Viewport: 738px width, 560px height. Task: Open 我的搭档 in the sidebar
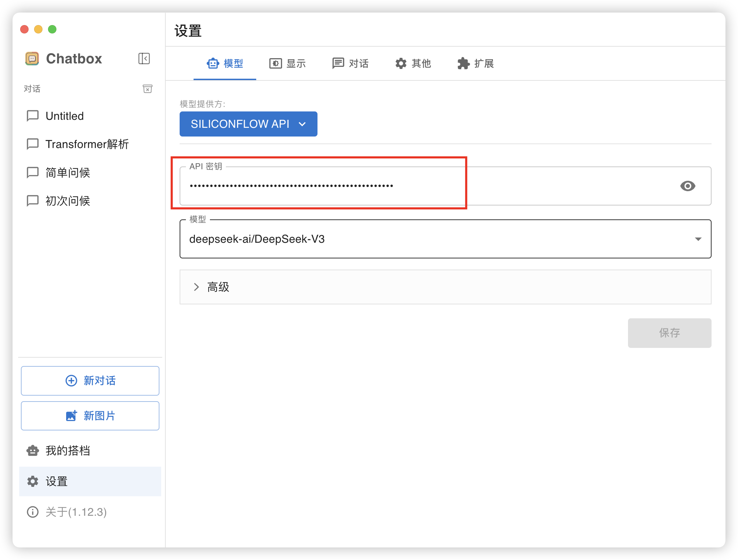[x=90, y=451]
